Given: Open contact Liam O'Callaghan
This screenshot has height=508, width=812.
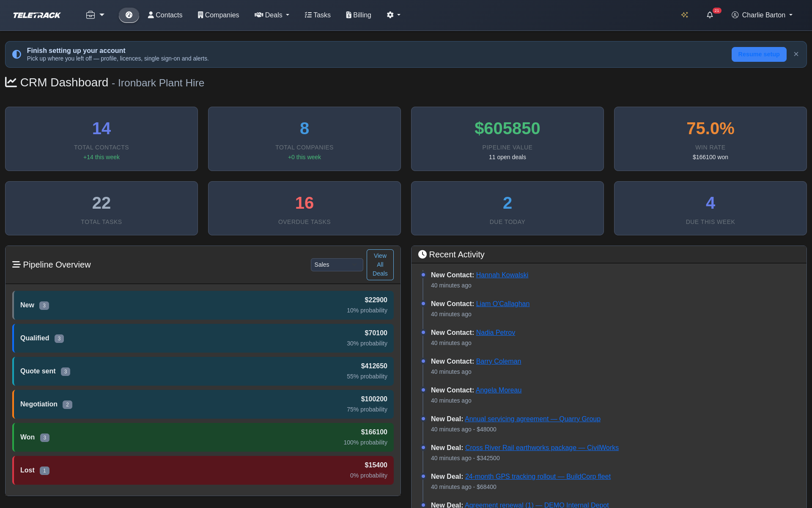Looking at the screenshot, I should [x=503, y=304].
